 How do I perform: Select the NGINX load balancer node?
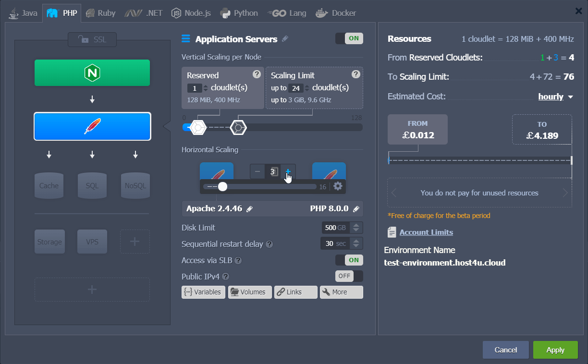tap(92, 73)
